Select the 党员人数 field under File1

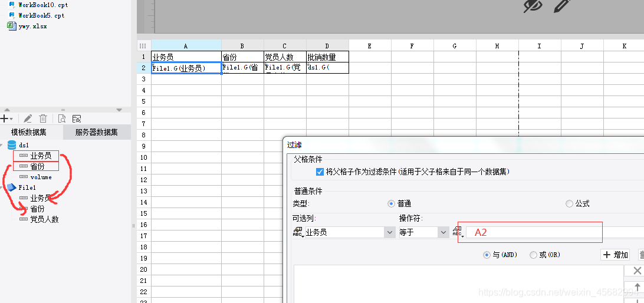pyautogui.click(x=44, y=220)
